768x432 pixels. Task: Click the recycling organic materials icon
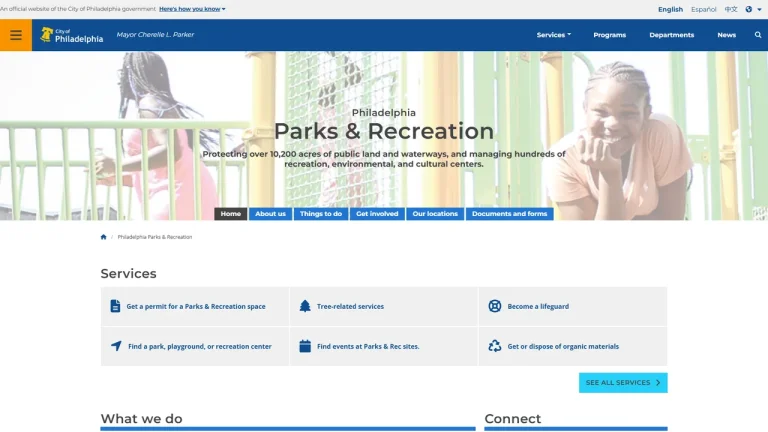(495, 346)
